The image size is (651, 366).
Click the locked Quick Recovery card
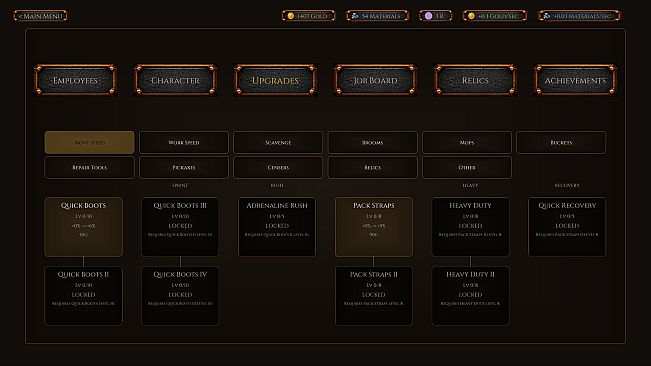[x=567, y=227]
